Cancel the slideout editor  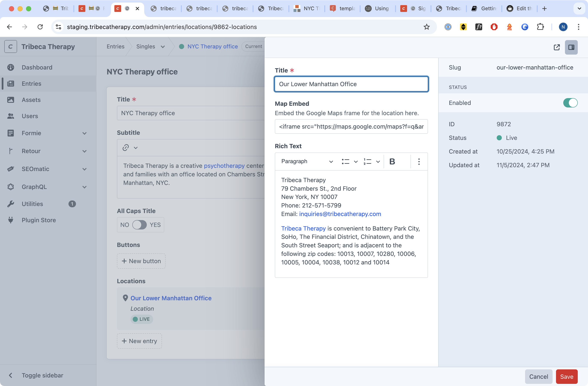pos(538,377)
